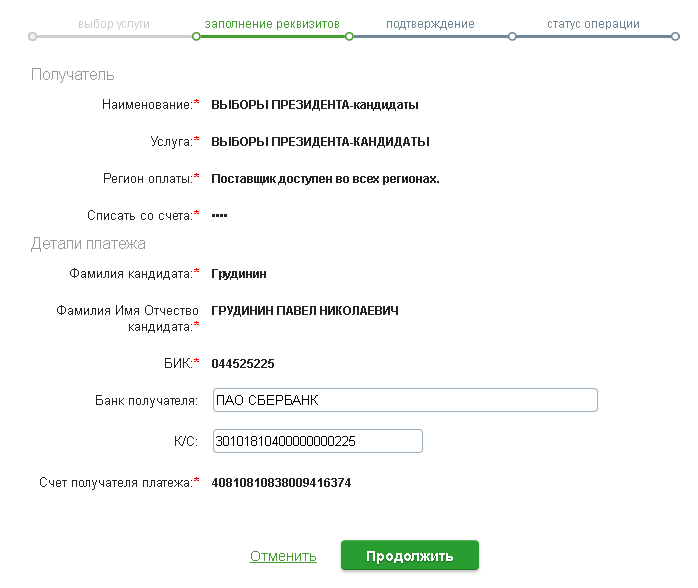Open the статус операции step label

[x=593, y=24]
